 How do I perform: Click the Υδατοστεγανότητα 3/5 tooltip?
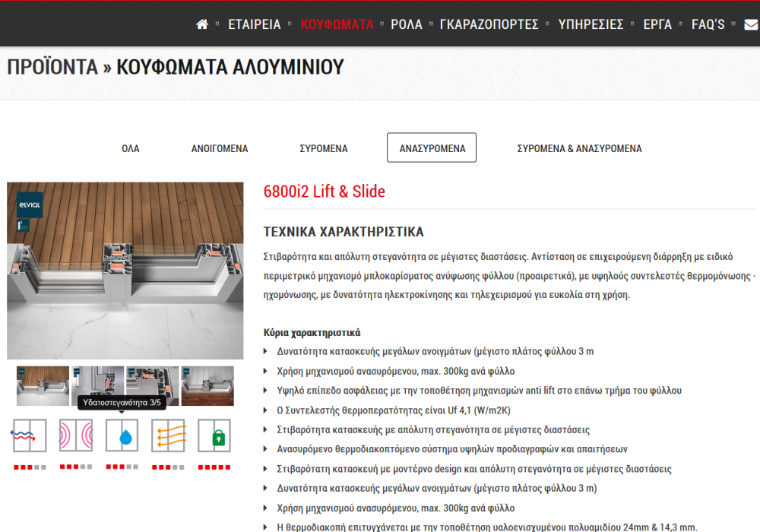(122, 403)
